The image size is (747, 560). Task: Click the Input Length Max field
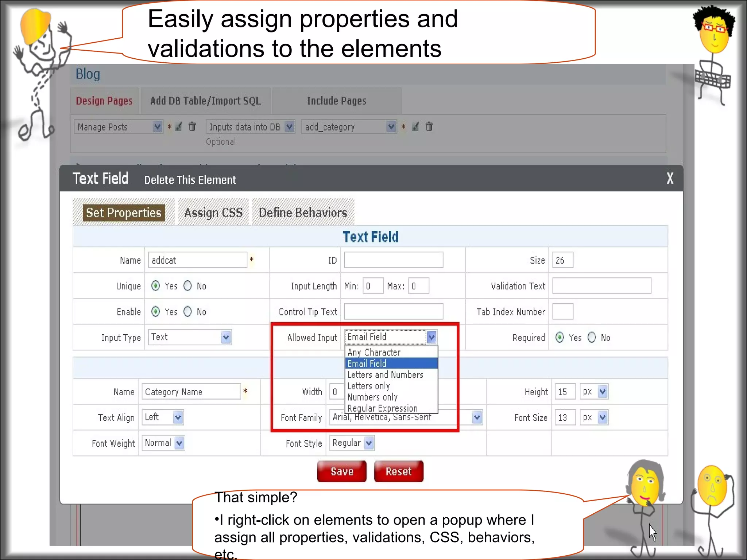point(419,286)
